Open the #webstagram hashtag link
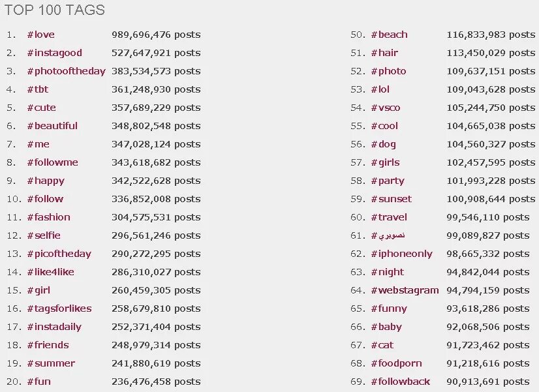This screenshot has height=392, width=539. click(x=405, y=290)
